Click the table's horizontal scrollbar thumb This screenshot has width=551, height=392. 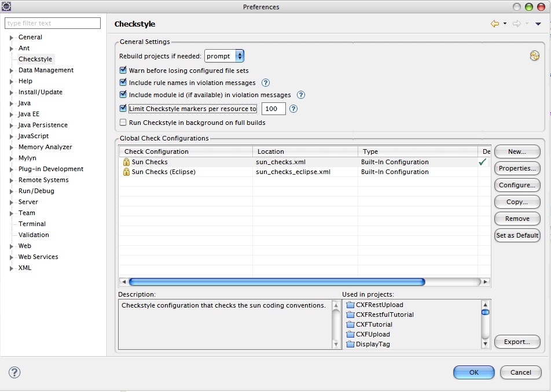tap(277, 282)
